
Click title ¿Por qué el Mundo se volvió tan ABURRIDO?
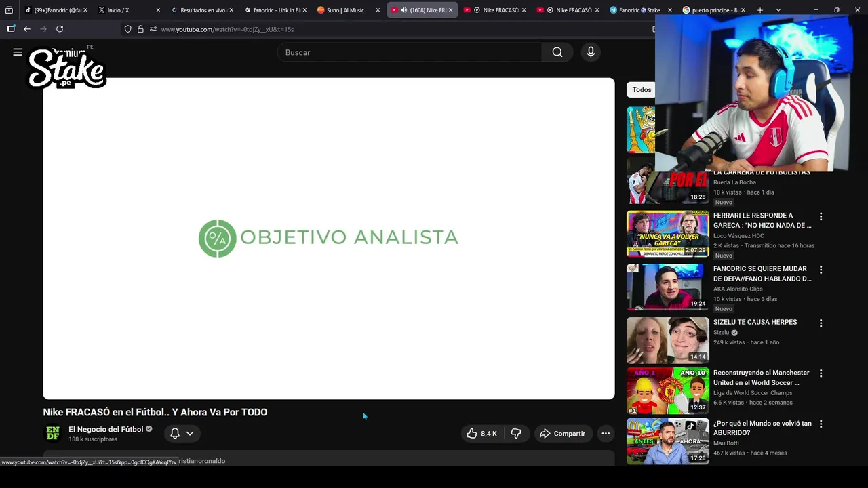(x=762, y=428)
